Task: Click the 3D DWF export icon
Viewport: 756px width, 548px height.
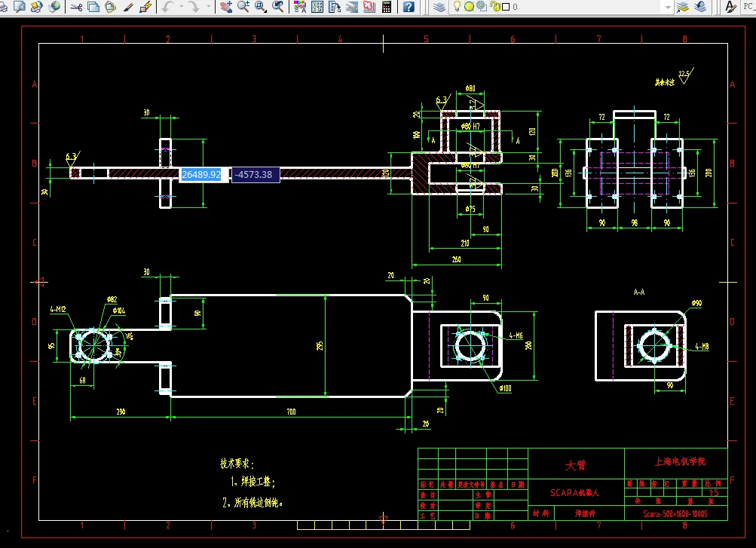Action: point(55,7)
